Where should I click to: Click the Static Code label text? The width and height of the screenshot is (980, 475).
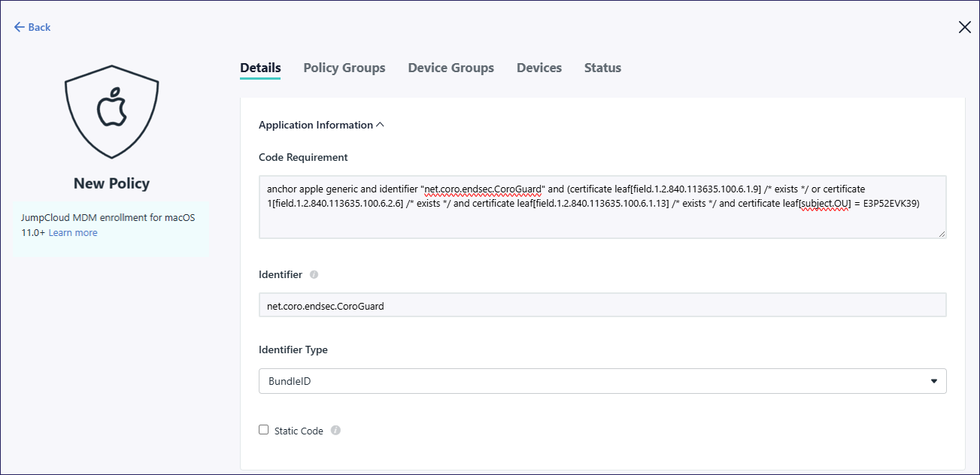tap(299, 431)
